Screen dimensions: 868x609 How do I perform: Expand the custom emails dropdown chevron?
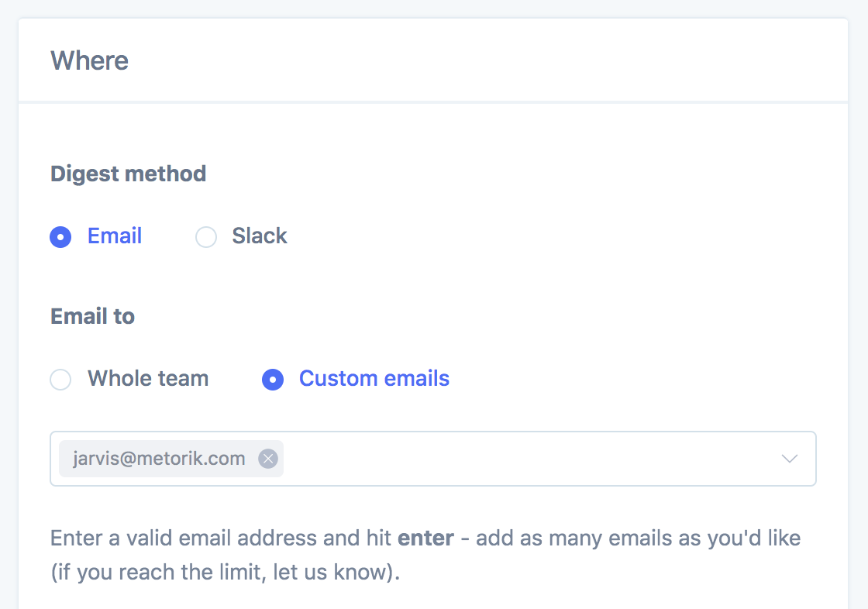(x=790, y=459)
